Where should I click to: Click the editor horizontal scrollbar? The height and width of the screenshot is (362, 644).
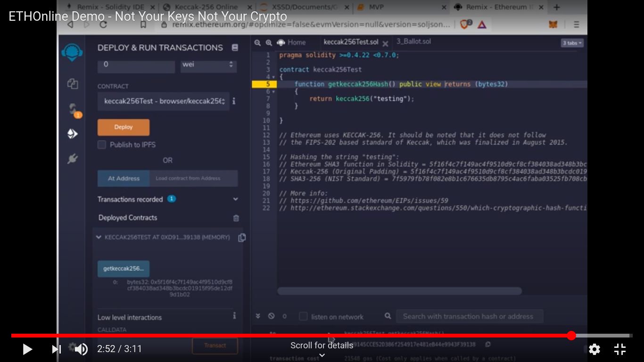click(399, 291)
